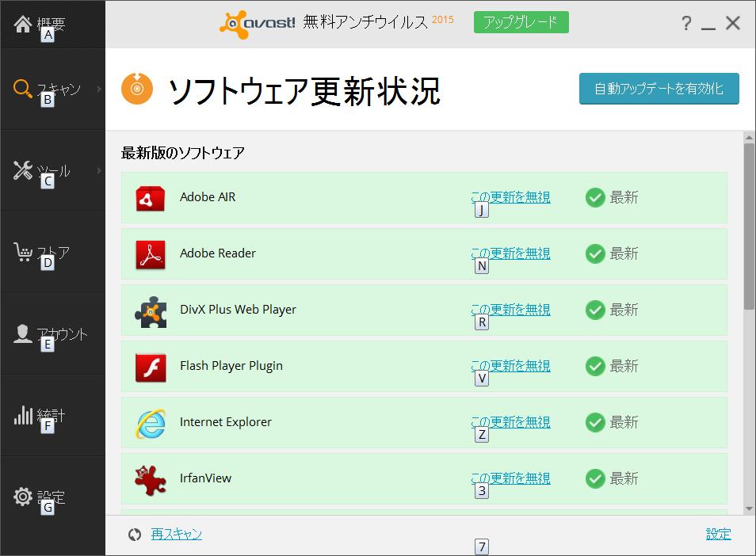The image size is (756, 556).
Task: Ignore this update for Internet Explorer
Action: click(x=510, y=422)
